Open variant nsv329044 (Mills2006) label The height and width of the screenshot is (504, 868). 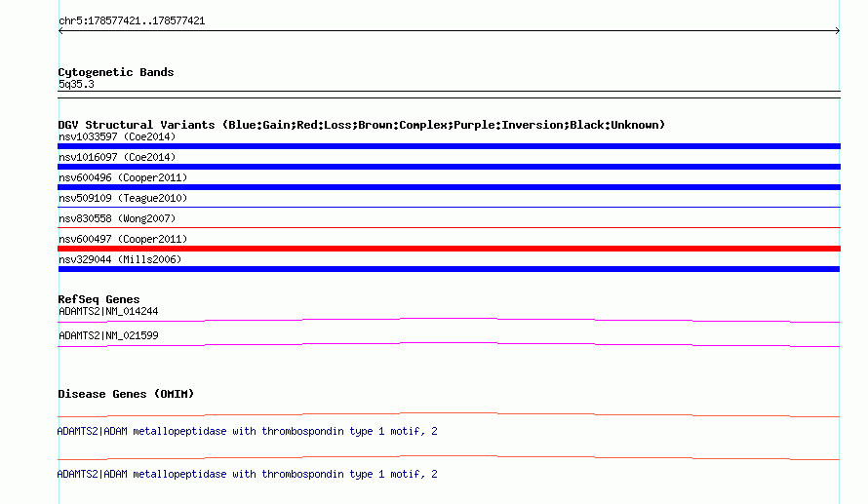pyautogui.click(x=120, y=259)
